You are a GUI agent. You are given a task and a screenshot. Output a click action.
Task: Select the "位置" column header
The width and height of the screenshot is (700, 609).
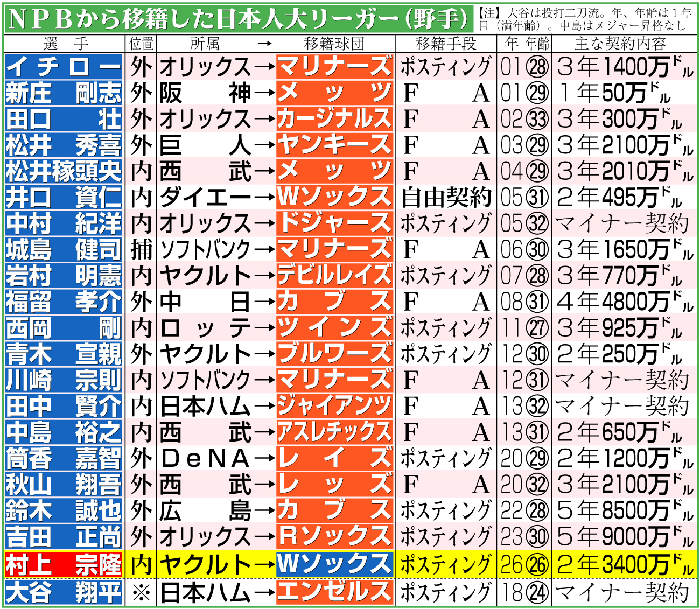[x=142, y=44]
